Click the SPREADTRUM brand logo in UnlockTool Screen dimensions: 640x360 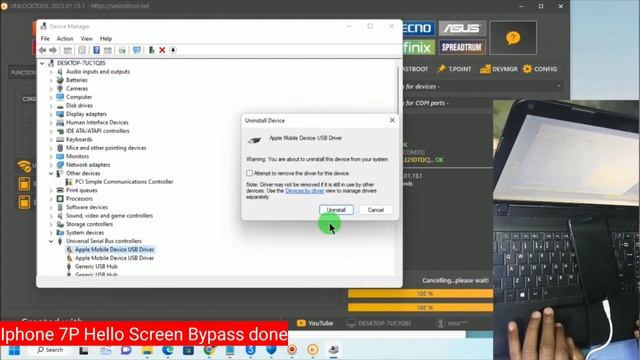coord(462,47)
